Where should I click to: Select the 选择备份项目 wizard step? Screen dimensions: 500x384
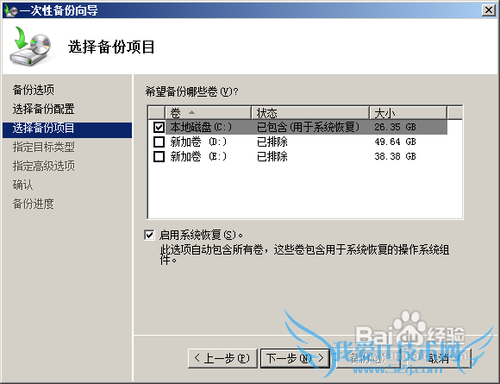67,129
